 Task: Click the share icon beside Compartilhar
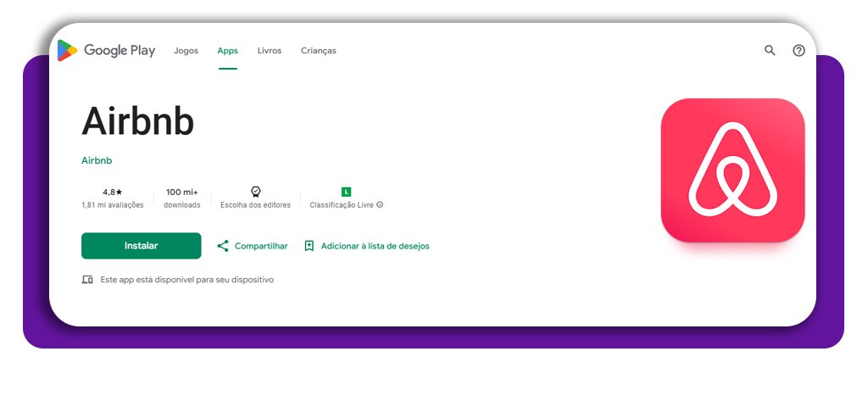pyautogui.click(x=223, y=246)
